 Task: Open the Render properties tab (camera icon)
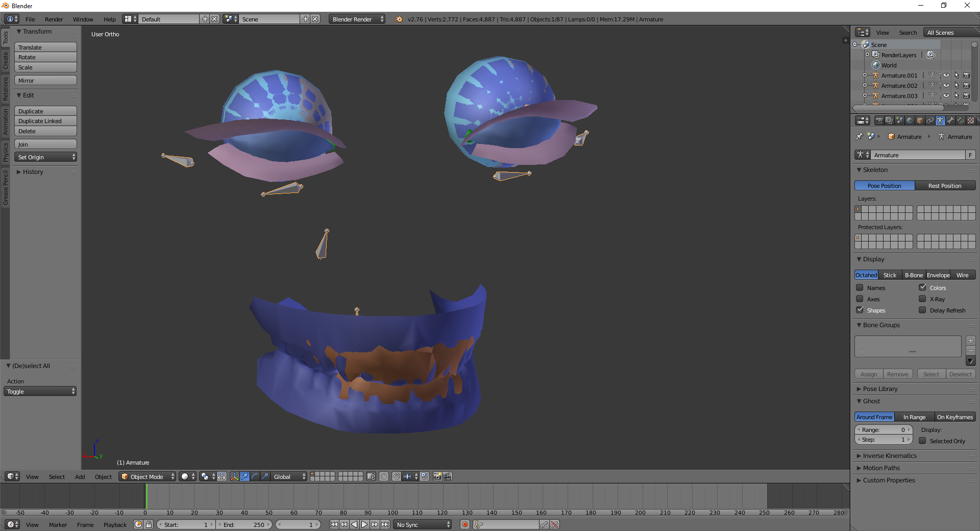point(879,120)
